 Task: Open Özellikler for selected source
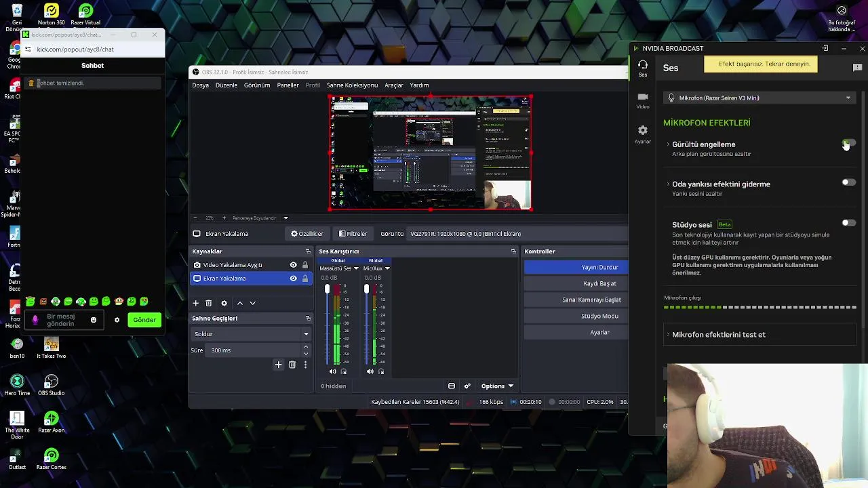pyautogui.click(x=307, y=234)
